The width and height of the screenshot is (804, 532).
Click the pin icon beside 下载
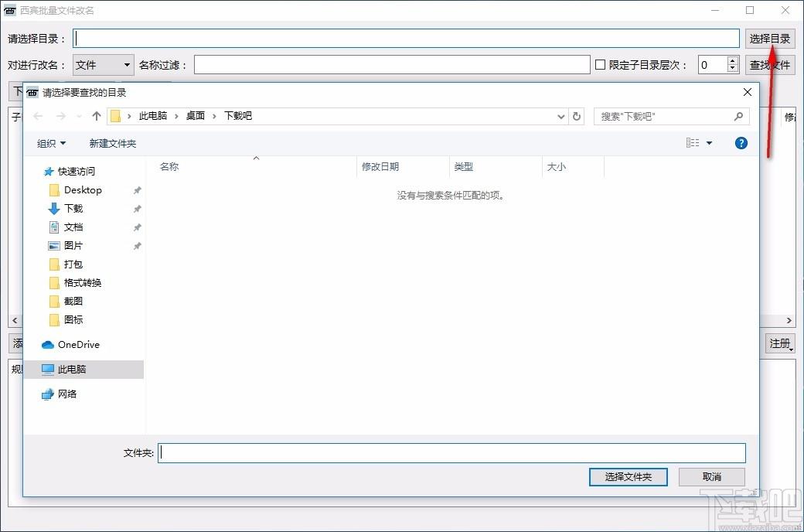tap(137, 209)
